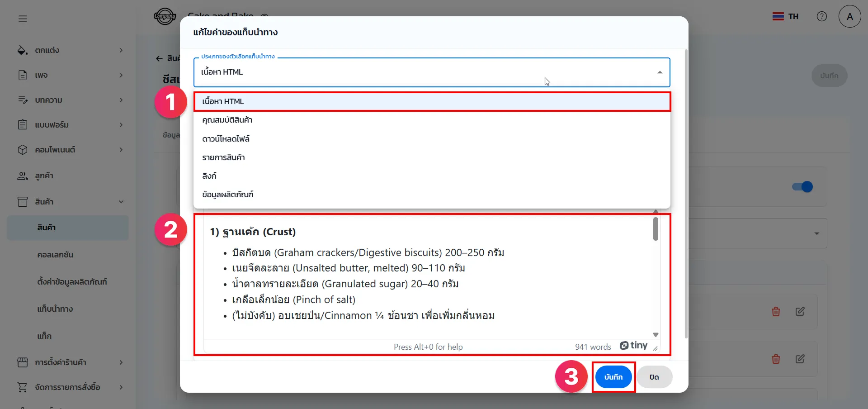Viewport: 868px width, 409px height.
Task: Click the Thai flag language icon
Action: click(x=778, y=16)
